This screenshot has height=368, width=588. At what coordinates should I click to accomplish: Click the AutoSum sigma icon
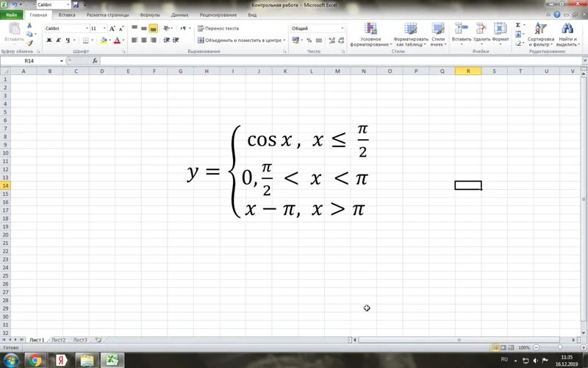[518, 25]
